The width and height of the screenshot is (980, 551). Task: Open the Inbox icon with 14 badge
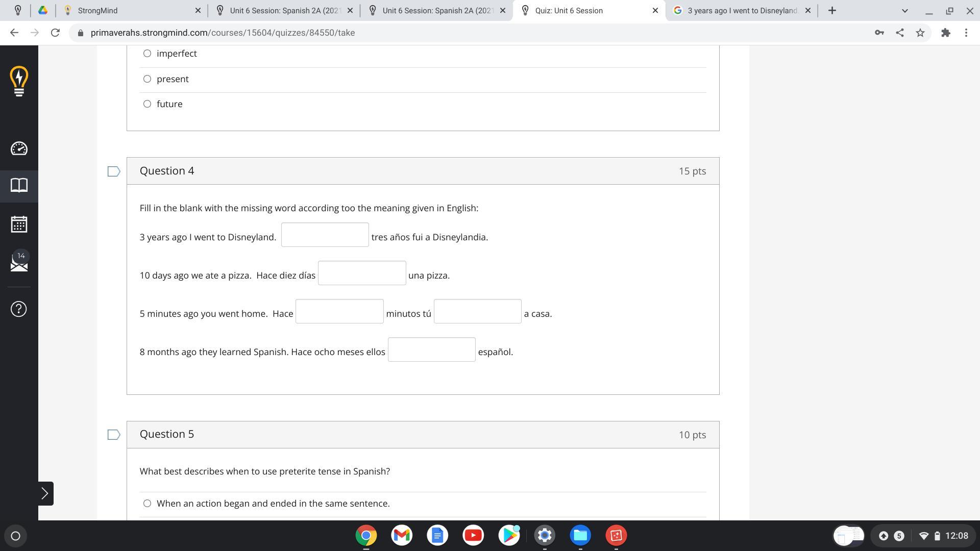tap(19, 262)
